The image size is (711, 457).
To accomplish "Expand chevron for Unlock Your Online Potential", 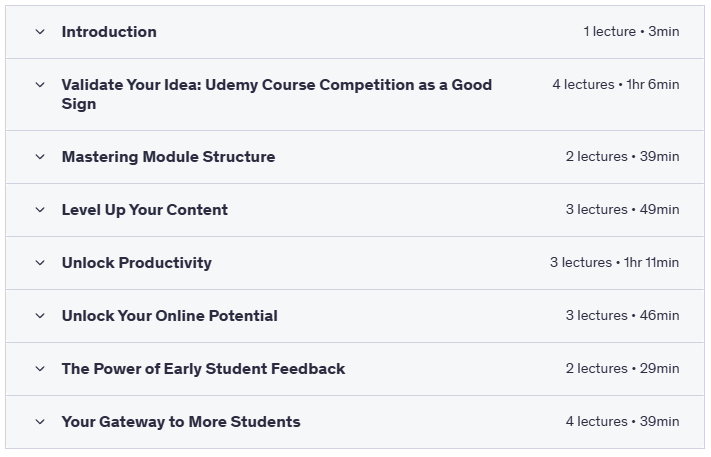I will [x=40, y=316].
